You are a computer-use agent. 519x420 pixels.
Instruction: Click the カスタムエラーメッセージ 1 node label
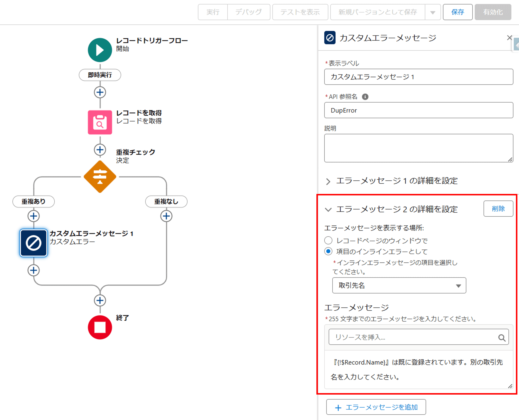[91, 234]
